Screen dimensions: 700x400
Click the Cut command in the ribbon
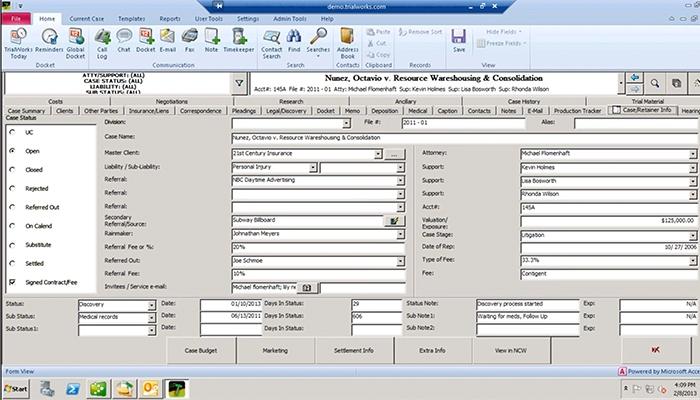(377, 43)
